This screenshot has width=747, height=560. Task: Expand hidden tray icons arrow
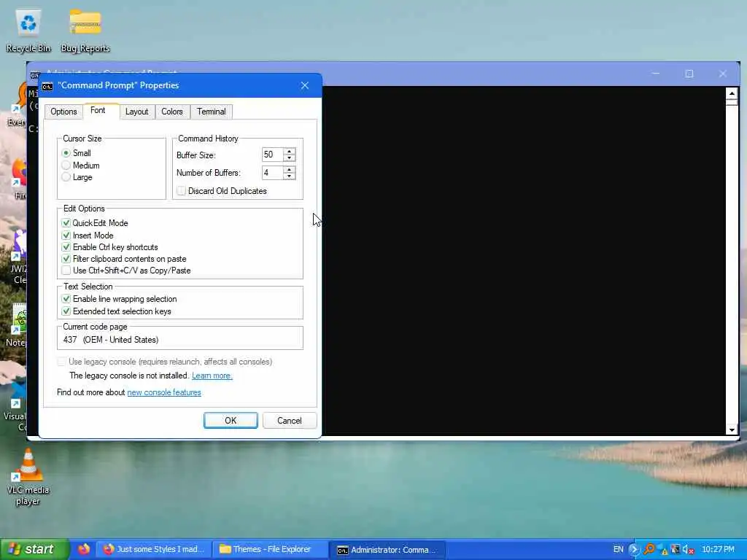pyautogui.click(x=634, y=550)
